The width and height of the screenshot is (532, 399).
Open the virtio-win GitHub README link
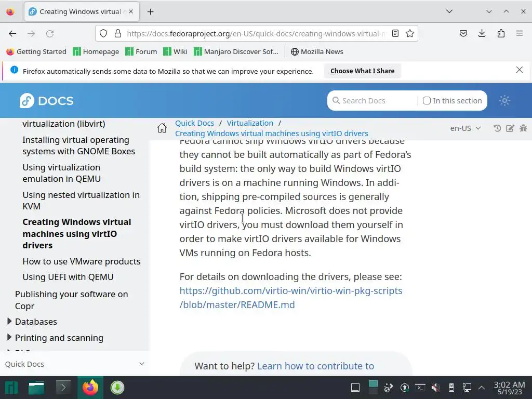click(x=291, y=298)
